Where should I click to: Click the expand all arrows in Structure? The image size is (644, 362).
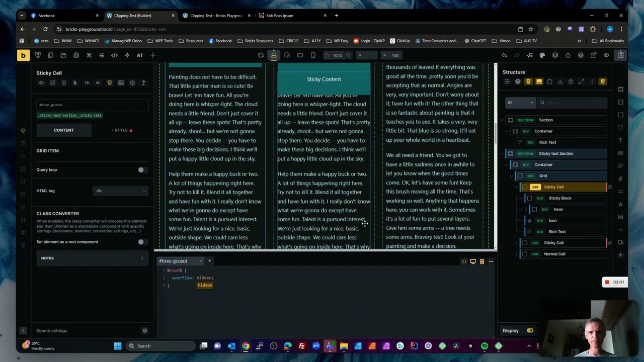pyautogui.click(x=581, y=81)
